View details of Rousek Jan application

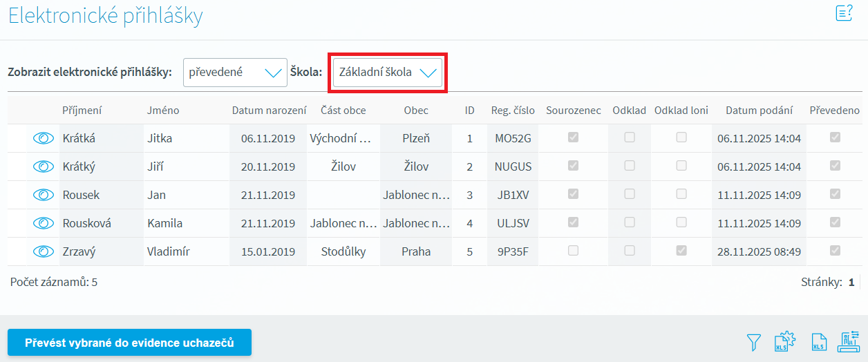tap(43, 195)
